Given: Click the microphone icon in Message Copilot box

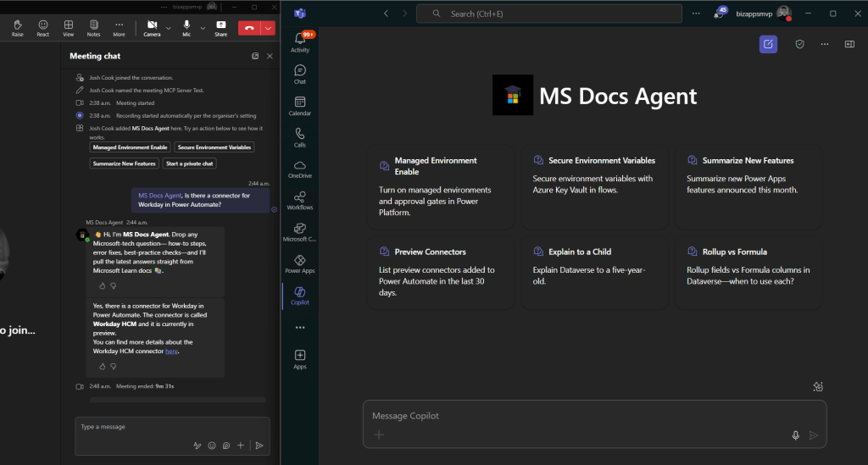Looking at the screenshot, I should click(x=795, y=435).
